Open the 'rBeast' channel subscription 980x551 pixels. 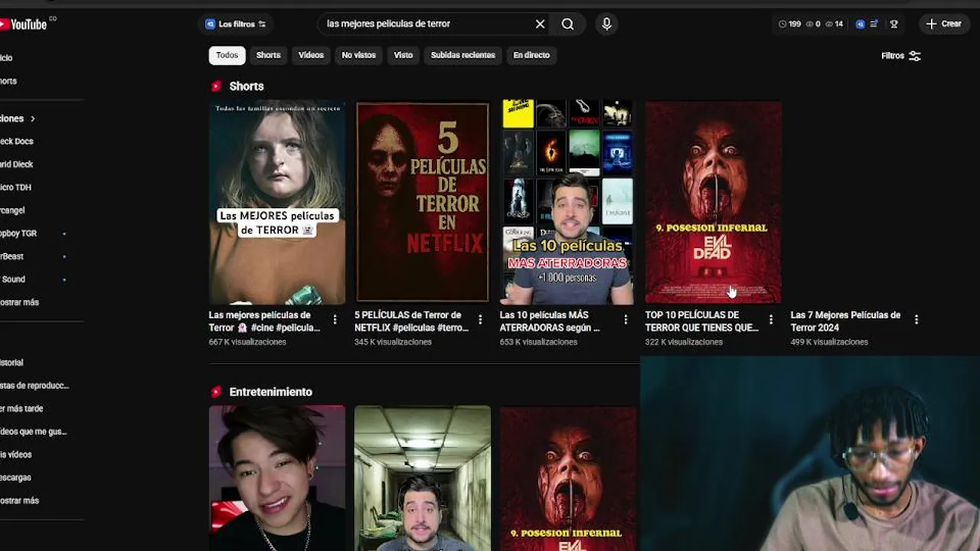pos(11,256)
